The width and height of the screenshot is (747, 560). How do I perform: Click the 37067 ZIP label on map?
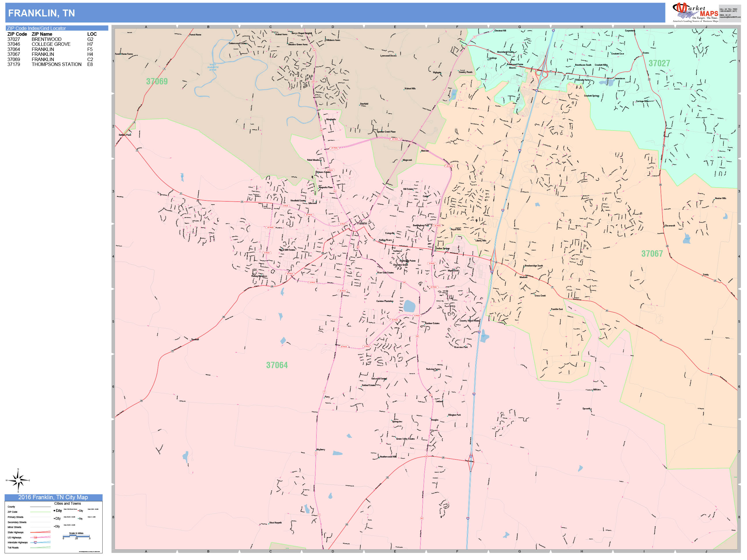(x=652, y=254)
